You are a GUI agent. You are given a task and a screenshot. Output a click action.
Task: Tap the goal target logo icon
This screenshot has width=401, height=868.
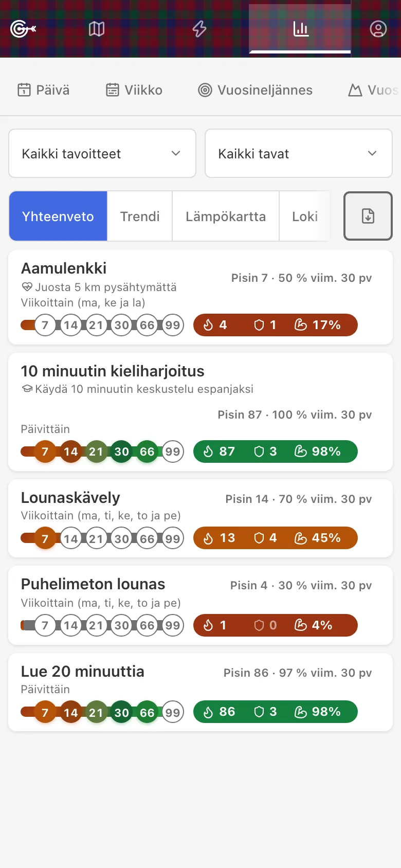23,29
